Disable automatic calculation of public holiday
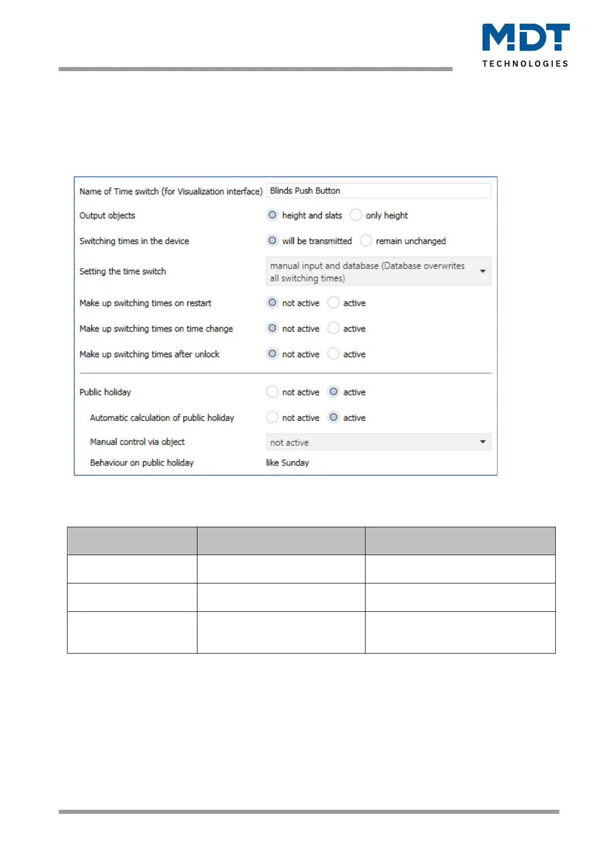This screenshot has height=868, width=614. tap(273, 418)
